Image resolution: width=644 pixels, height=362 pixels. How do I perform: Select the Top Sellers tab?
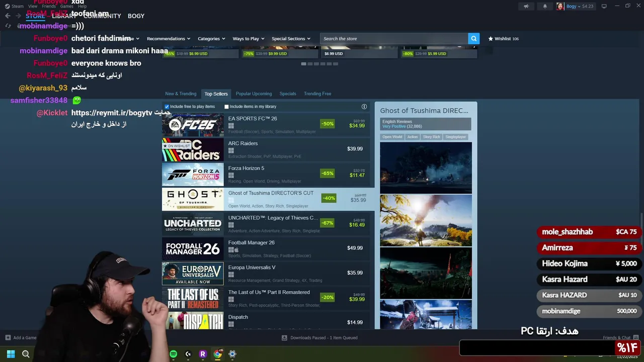[216, 94]
